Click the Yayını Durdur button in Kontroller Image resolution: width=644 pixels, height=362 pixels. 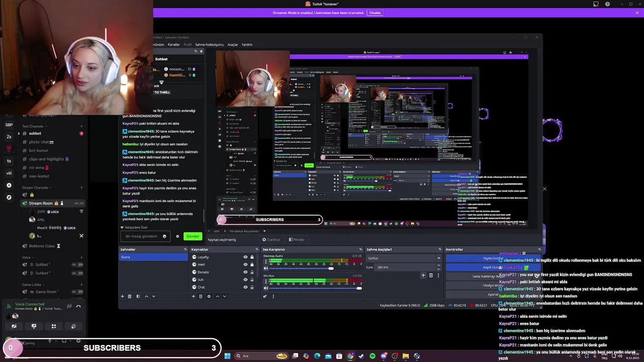click(x=493, y=258)
